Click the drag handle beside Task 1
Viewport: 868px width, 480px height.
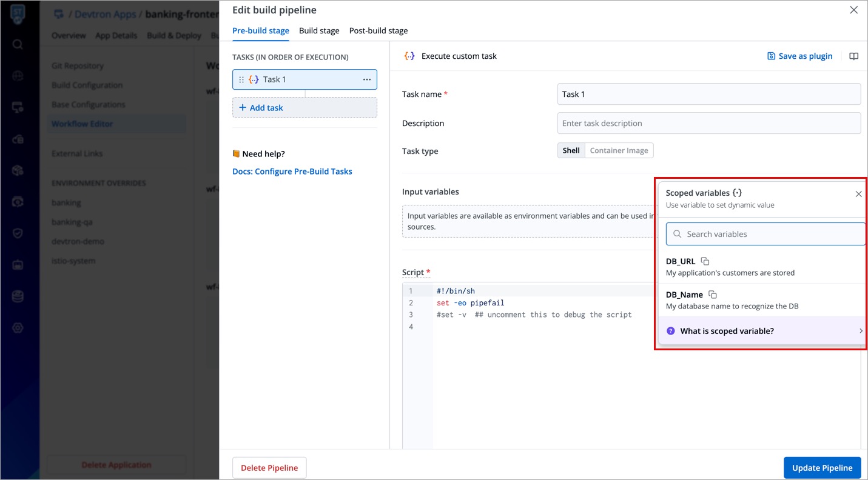241,79
